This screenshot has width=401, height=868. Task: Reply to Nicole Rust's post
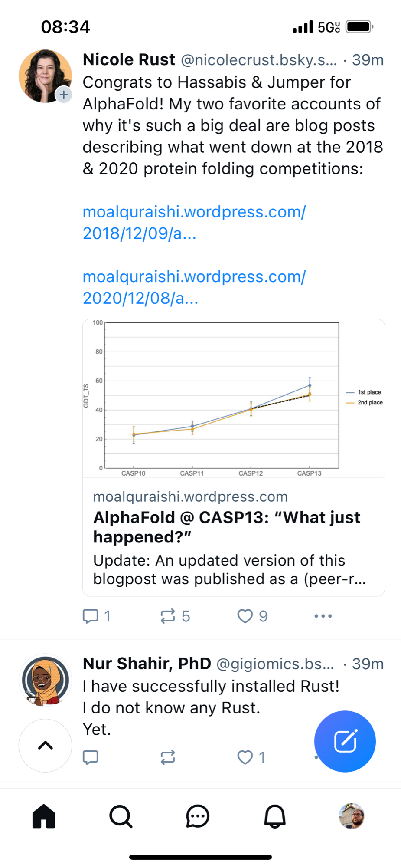[91, 616]
